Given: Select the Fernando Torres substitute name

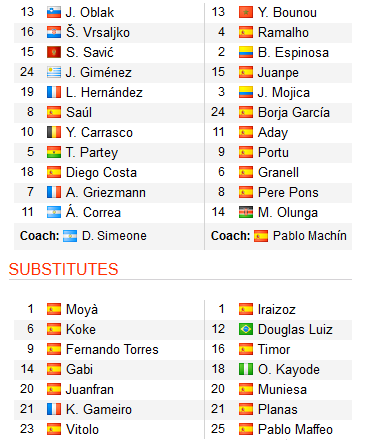Looking at the screenshot, I should click(112, 350).
